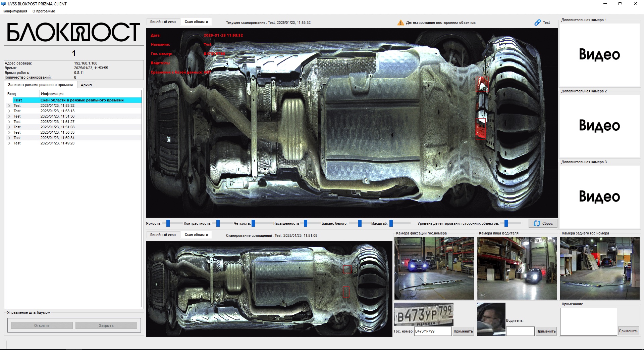Expand the Test entry at 11:51:08

9,127
